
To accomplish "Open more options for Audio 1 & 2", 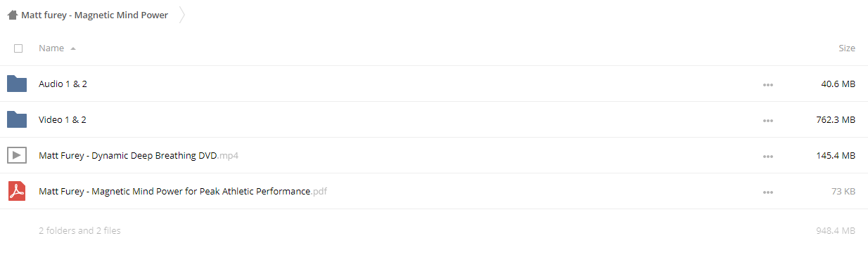I will click(767, 85).
